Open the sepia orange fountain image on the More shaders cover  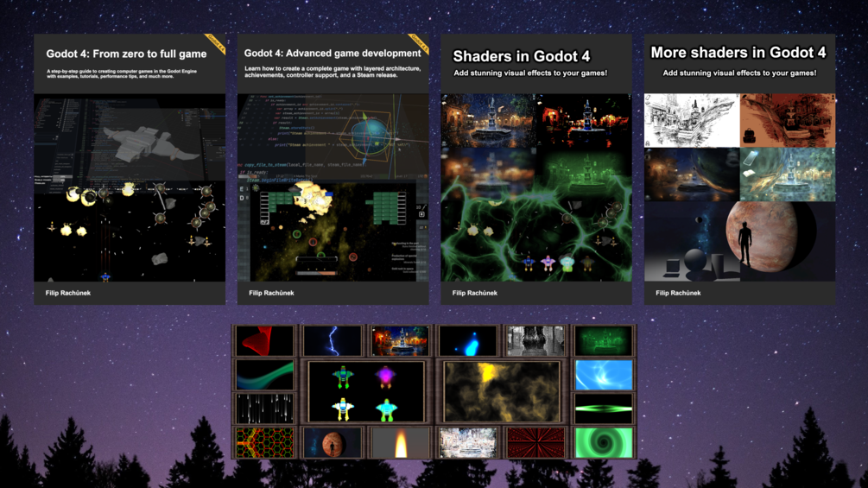point(788,120)
